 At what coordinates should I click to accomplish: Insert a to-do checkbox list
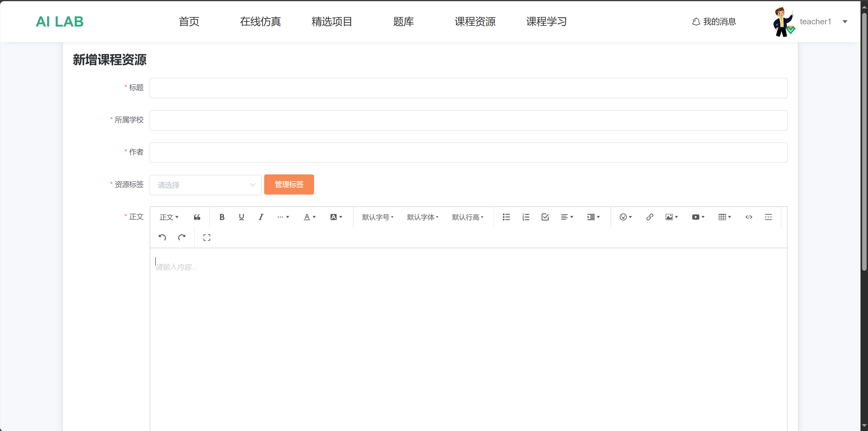click(545, 217)
